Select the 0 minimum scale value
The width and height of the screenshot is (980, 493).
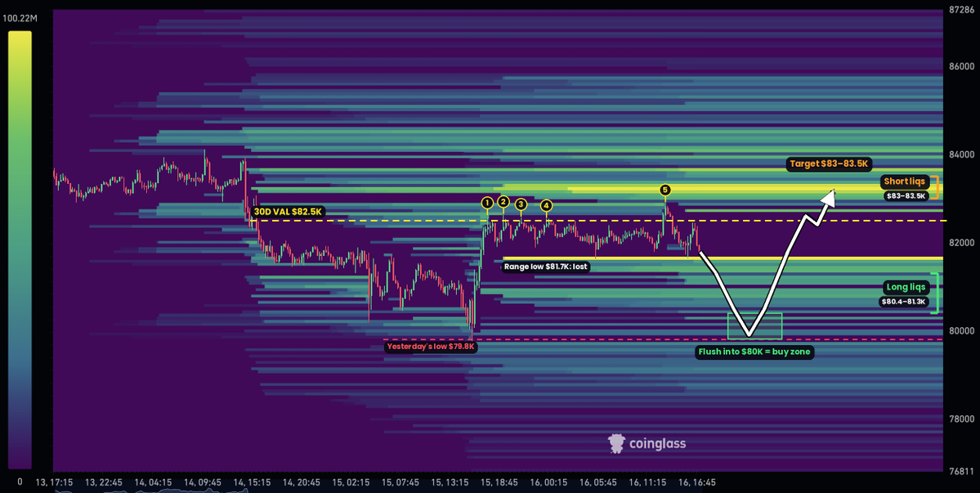click(20, 482)
